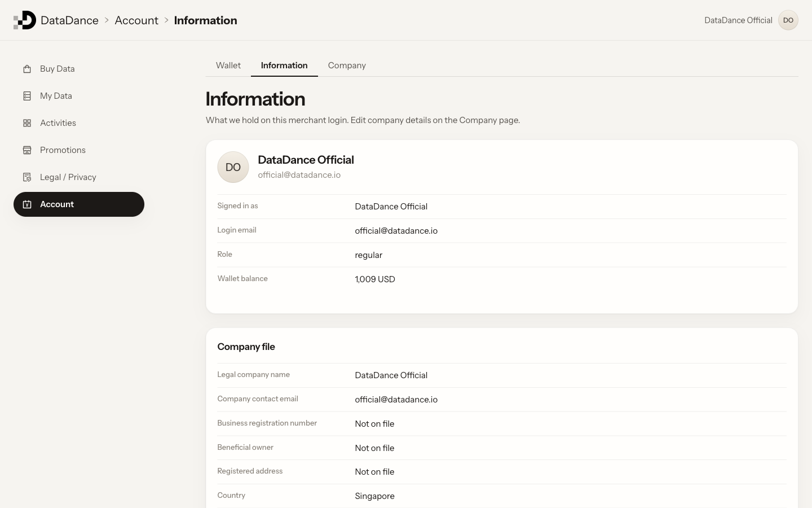
Task: Click the Information page heading
Action: [x=255, y=99]
